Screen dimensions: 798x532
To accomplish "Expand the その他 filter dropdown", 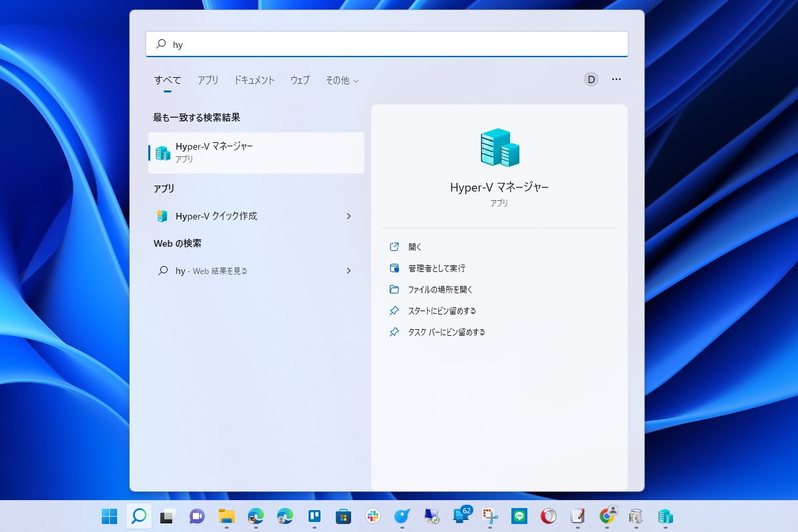I will pos(342,80).
